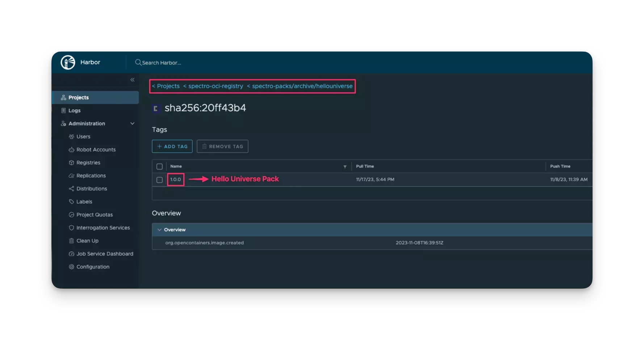Viewport: 644px width, 340px height.
Task: Collapse the sidebar with the double chevron
Action: [x=132, y=80]
